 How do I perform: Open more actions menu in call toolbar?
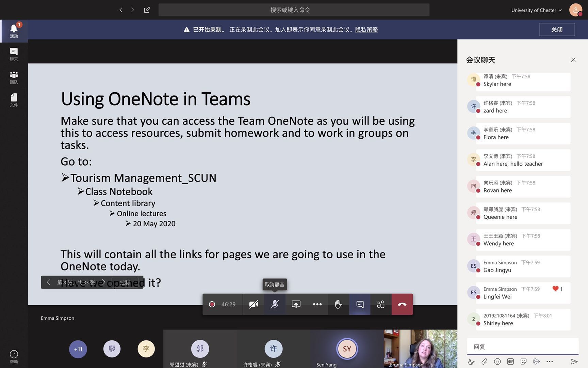pos(317,304)
